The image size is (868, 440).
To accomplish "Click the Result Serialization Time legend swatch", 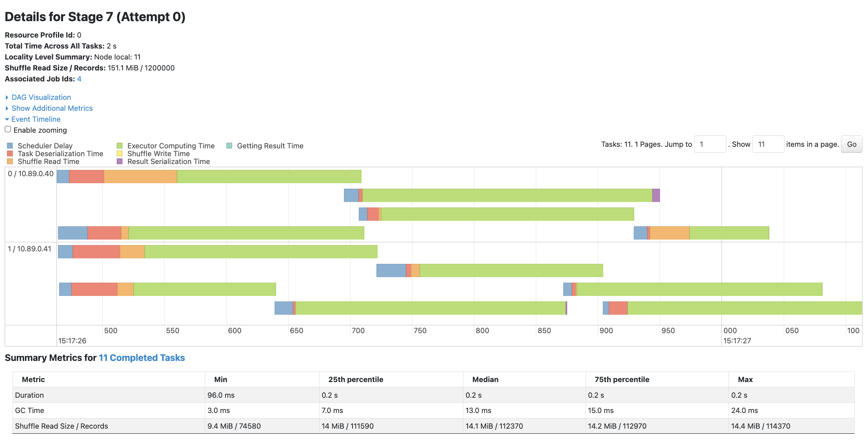I will point(120,161).
